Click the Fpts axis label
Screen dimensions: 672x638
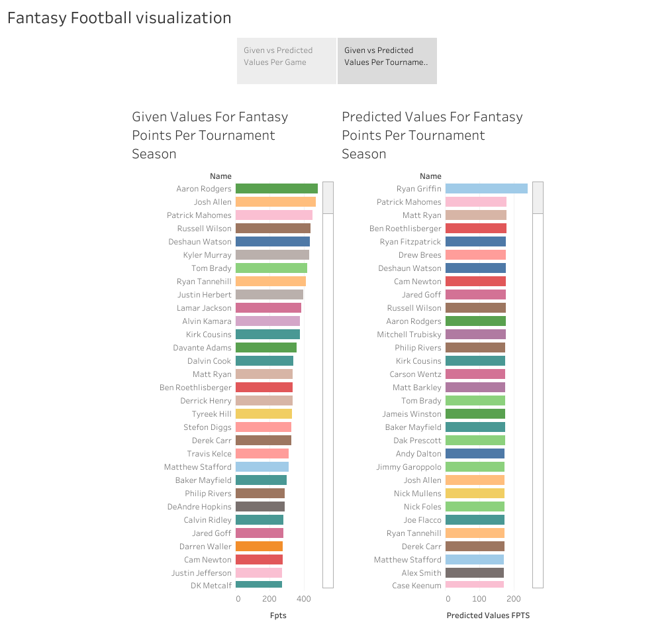[277, 615]
